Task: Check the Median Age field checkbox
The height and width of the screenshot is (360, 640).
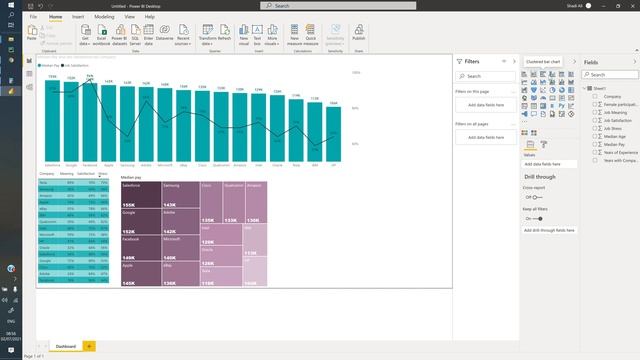Action: [x=595, y=136]
